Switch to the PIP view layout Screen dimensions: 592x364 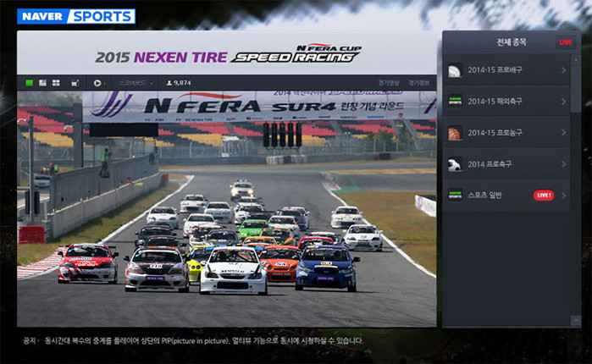coord(42,83)
